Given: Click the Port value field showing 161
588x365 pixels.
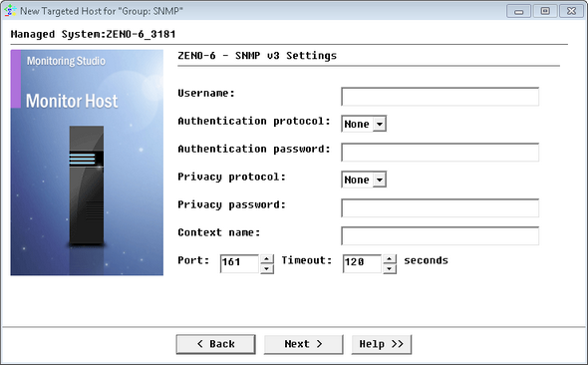Looking at the screenshot, I should click(x=239, y=263).
